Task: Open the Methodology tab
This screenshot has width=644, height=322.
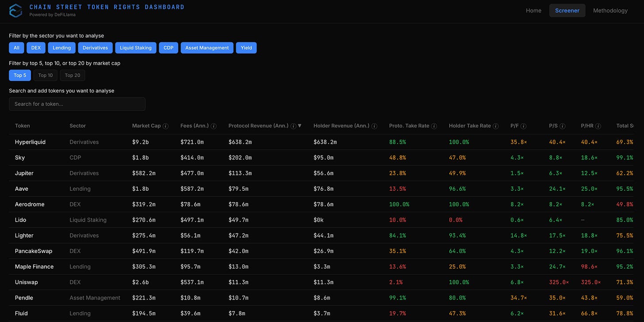Action: [610, 11]
